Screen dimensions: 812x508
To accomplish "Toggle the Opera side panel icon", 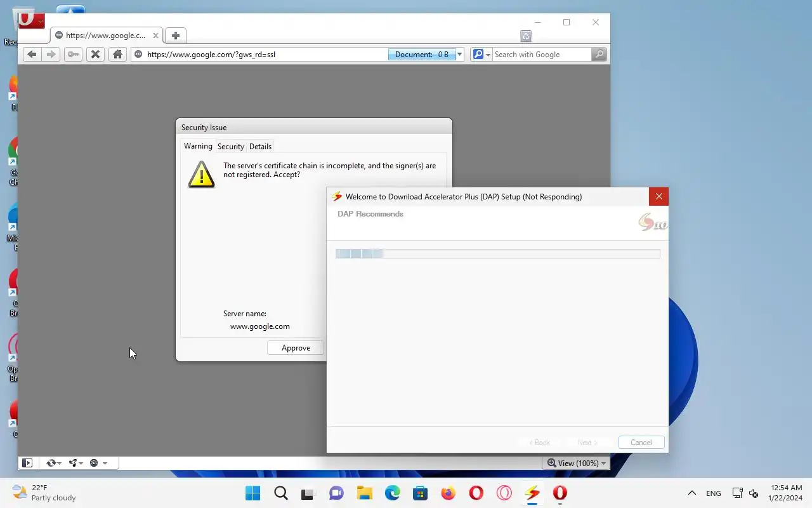I will [27, 463].
